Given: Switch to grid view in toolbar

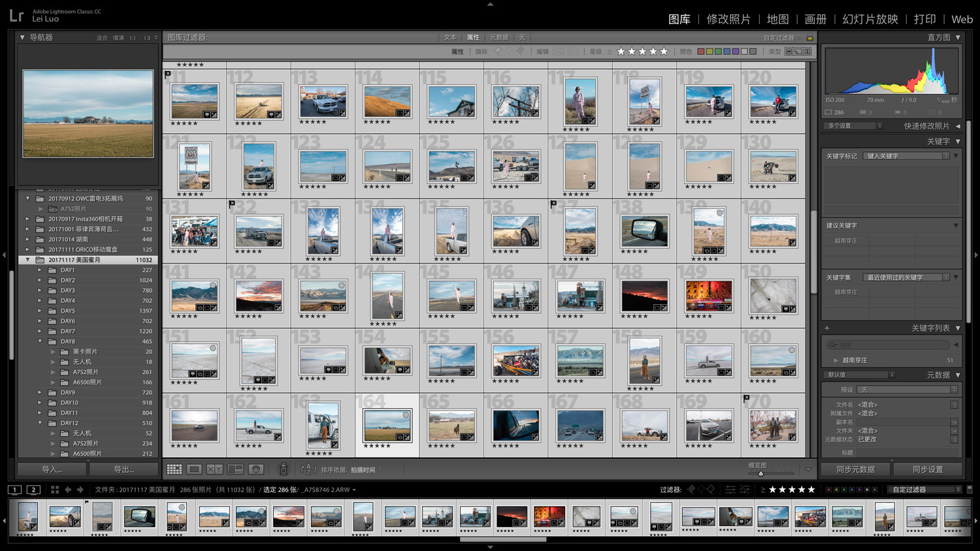Looking at the screenshot, I should click(x=174, y=469).
